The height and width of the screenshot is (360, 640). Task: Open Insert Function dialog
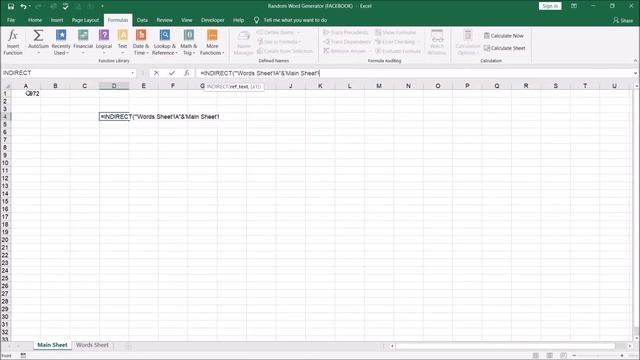[13, 42]
